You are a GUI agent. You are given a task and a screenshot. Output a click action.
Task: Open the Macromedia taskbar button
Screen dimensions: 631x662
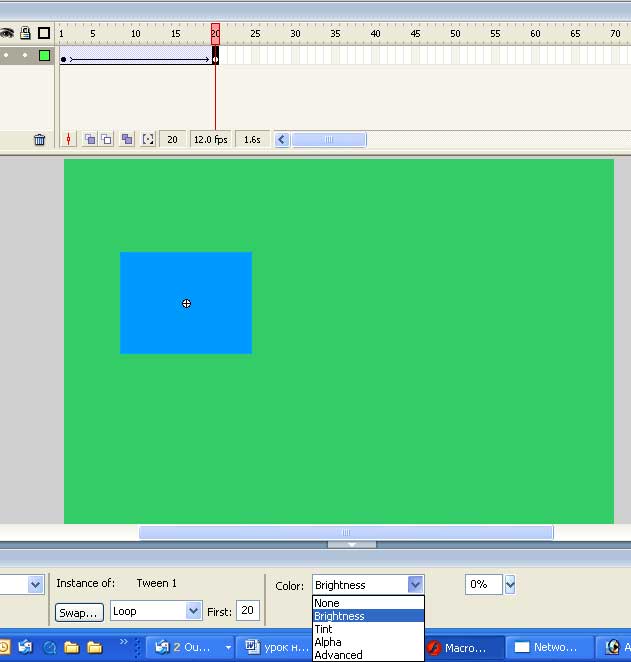pos(460,647)
